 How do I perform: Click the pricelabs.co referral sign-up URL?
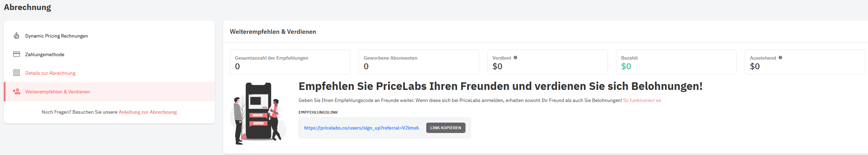[361, 128]
